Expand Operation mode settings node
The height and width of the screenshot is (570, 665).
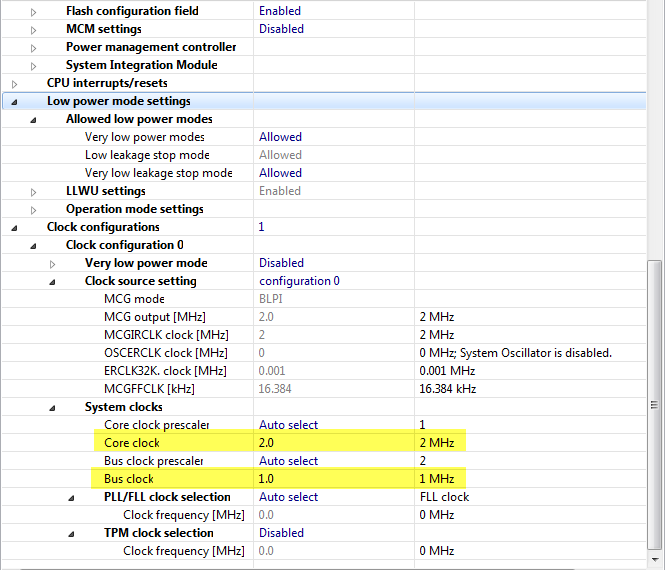[34, 209]
